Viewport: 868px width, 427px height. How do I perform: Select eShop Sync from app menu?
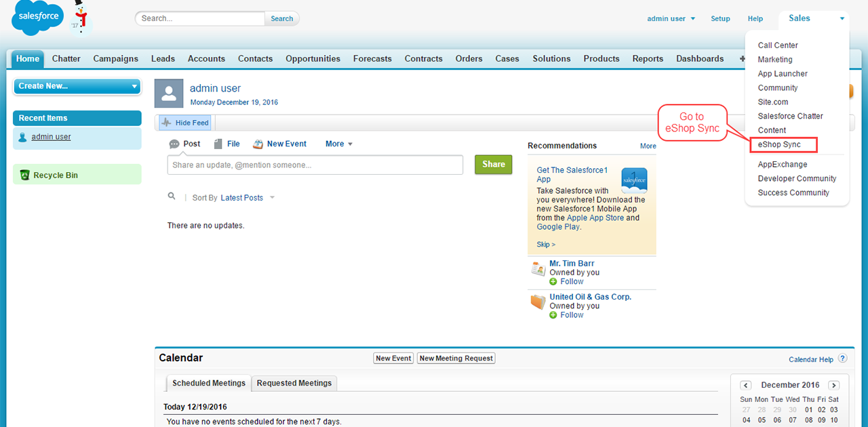(x=779, y=144)
